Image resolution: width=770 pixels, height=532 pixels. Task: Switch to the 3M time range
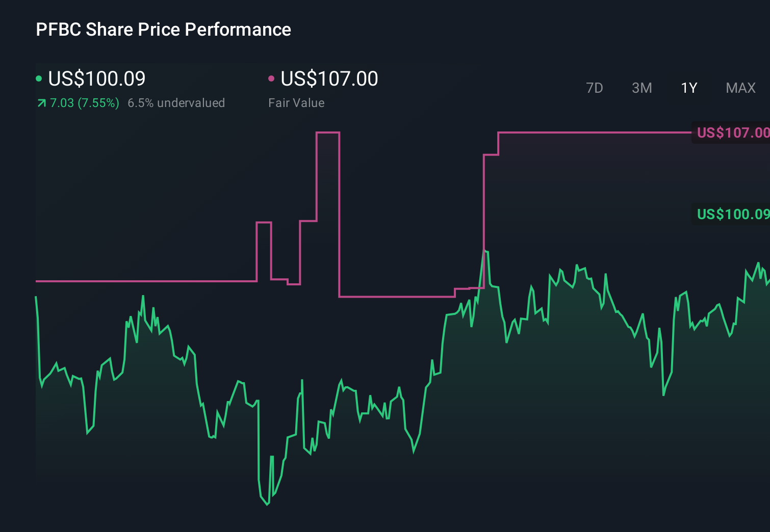[x=641, y=88]
